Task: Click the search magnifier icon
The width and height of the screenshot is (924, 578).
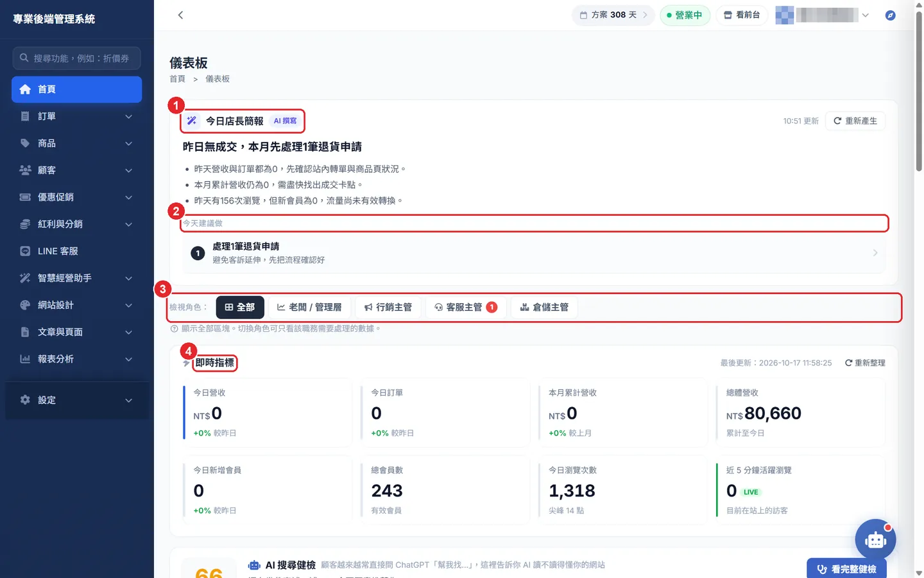Action: (24, 58)
